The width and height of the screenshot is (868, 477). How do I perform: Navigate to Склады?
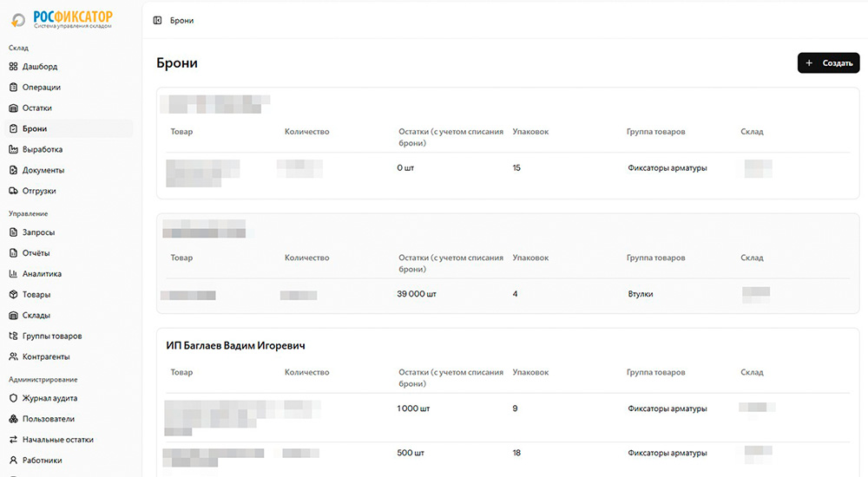click(x=69, y=316)
